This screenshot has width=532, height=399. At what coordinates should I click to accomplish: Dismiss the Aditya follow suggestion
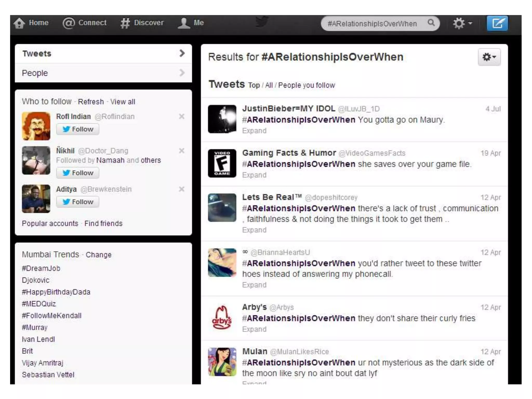coord(182,189)
